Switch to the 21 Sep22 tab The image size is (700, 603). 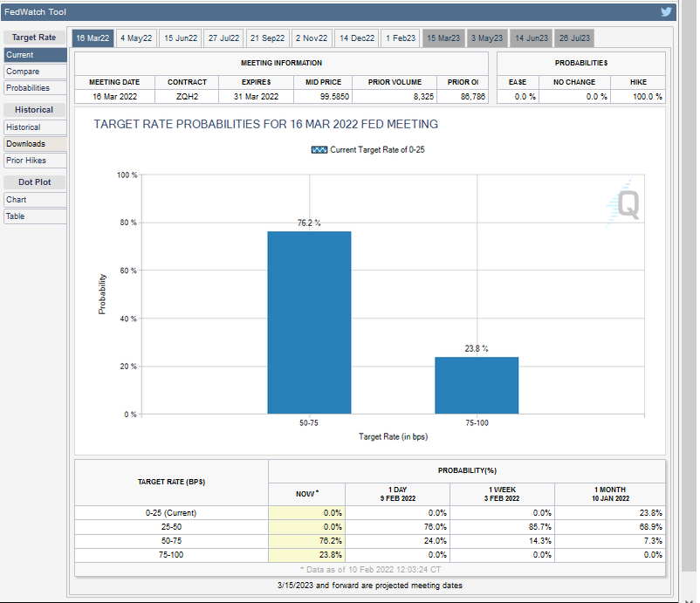tap(267, 38)
